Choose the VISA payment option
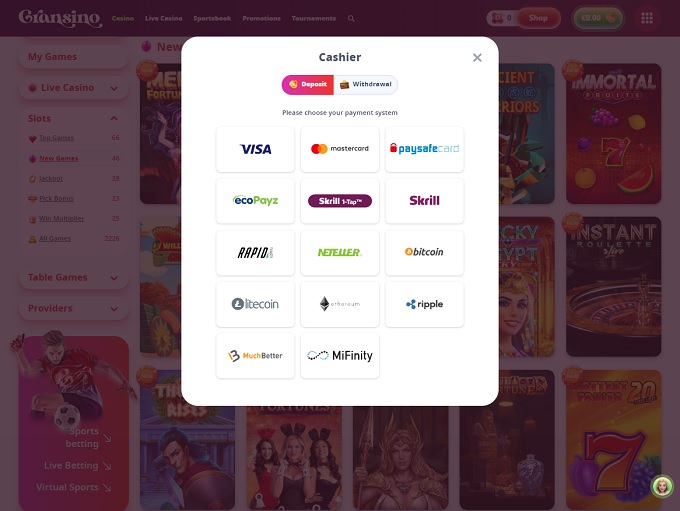The width and height of the screenshot is (680, 511). pyautogui.click(x=255, y=149)
